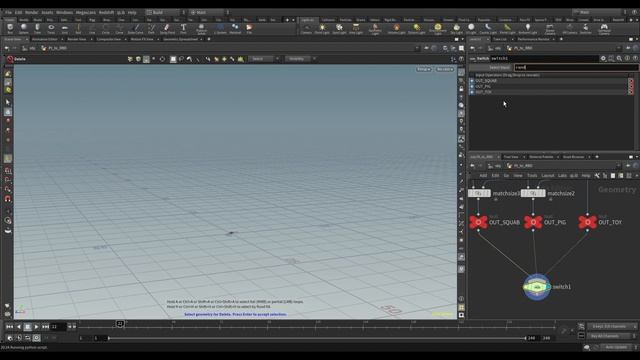Viewport: 640px width, 360px height.
Task: Open the Visibility dropdown in viewport toolbar
Action: point(300,59)
